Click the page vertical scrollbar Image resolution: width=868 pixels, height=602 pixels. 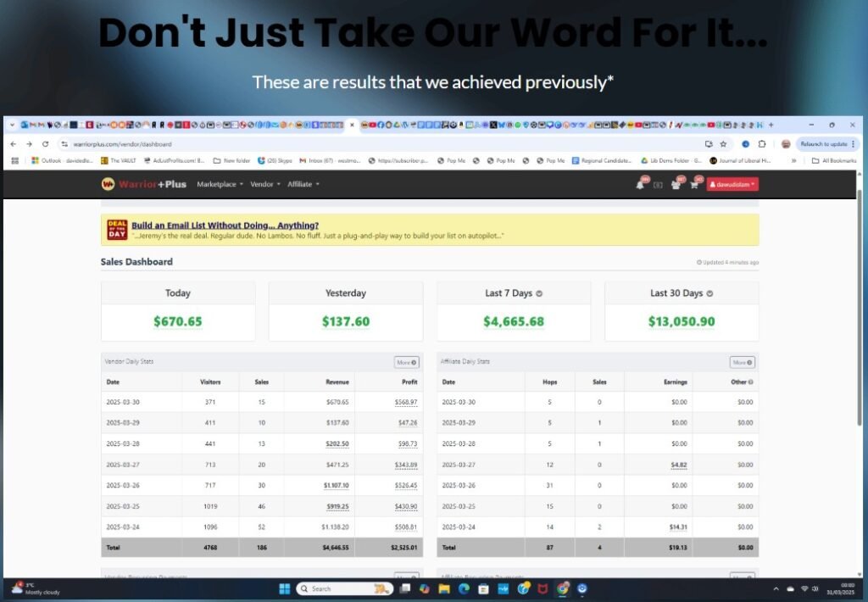coord(860,308)
